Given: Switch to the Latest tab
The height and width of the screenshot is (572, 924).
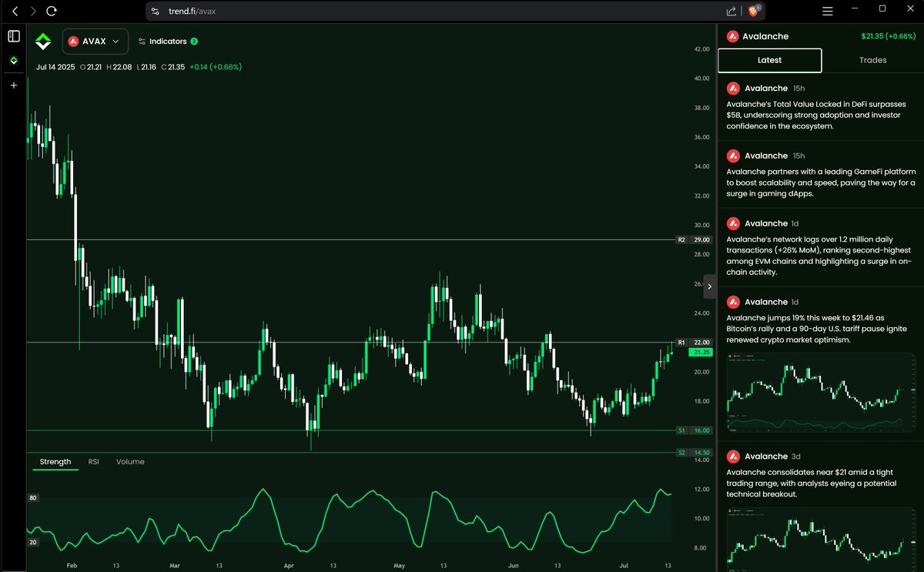Looking at the screenshot, I should [x=769, y=60].
